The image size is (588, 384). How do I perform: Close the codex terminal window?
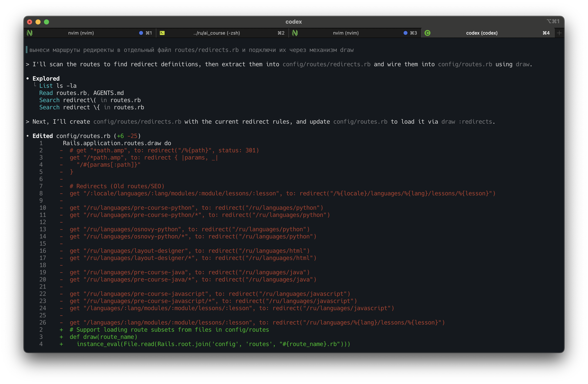30,22
